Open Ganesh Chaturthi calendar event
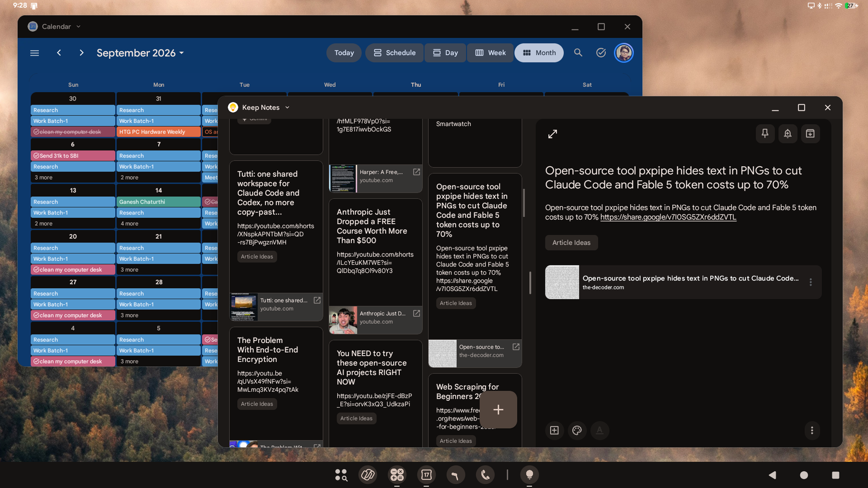 pyautogui.click(x=158, y=202)
